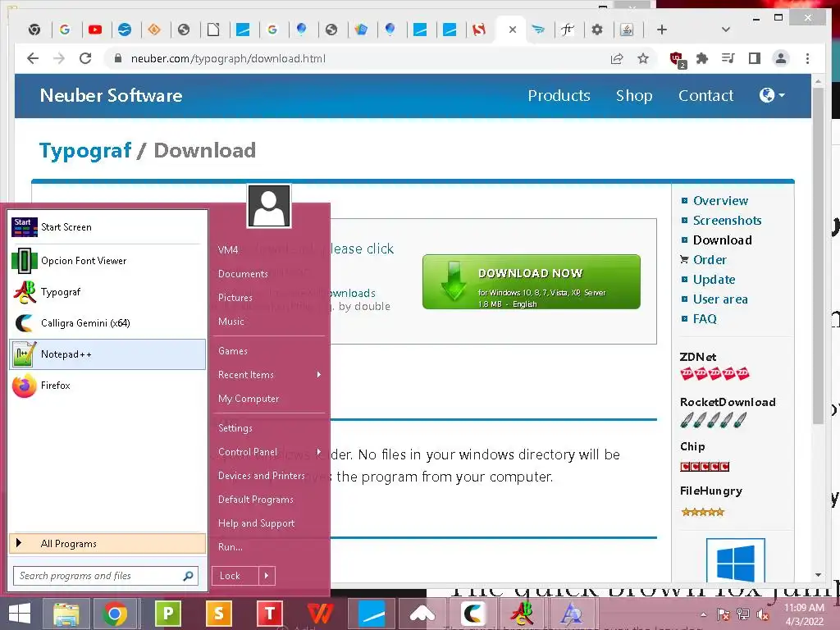Open Settings in Start menu
Screen dimensions: 840x630
click(x=235, y=428)
